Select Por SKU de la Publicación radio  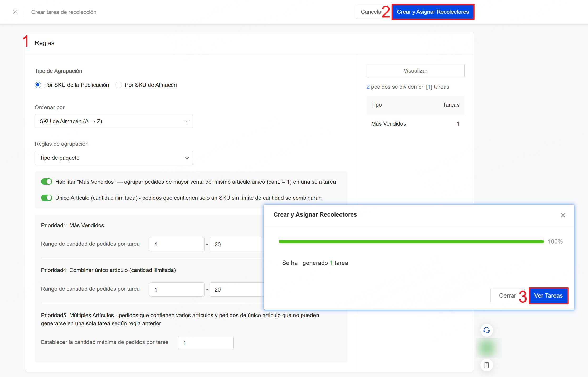coord(38,85)
